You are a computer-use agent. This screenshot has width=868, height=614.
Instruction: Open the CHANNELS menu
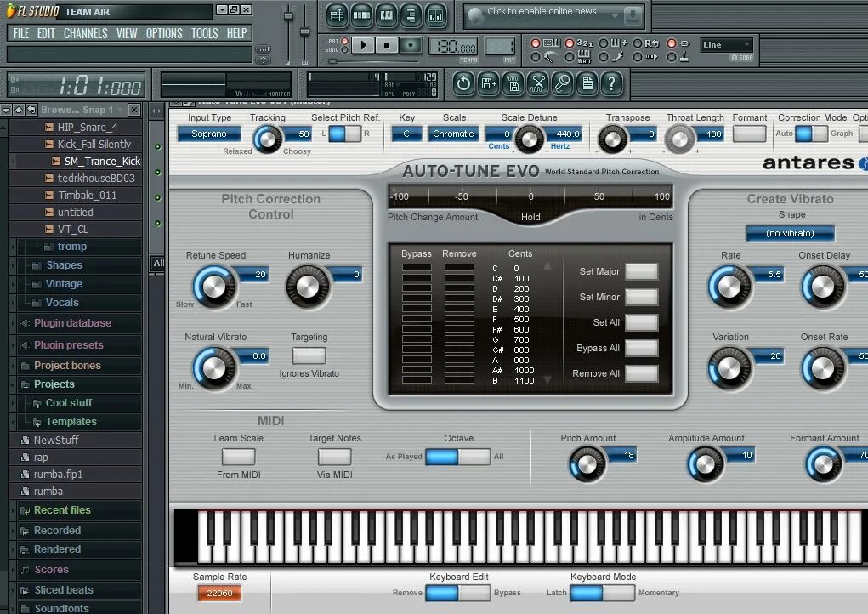pyautogui.click(x=86, y=33)
